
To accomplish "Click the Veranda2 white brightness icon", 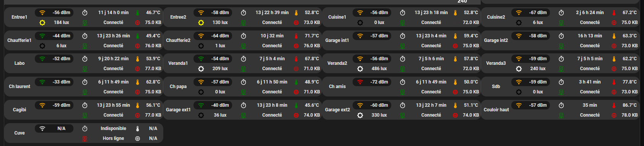I will (x=360, y=69).
